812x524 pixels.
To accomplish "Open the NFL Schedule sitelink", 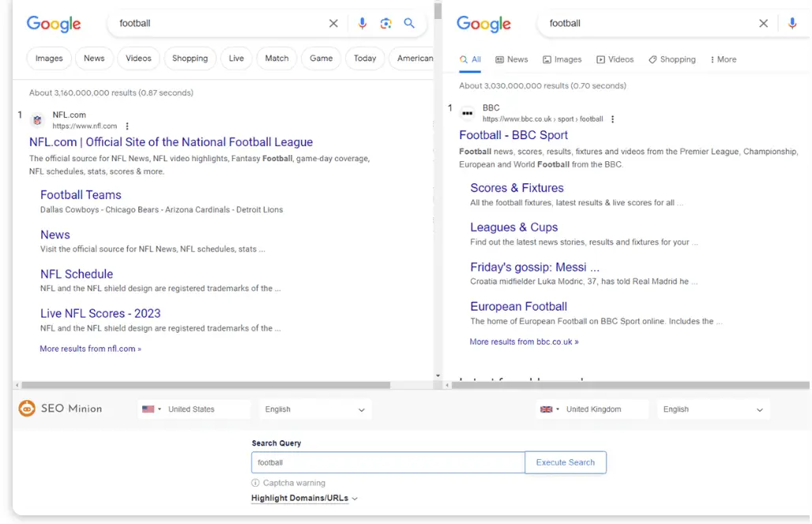I will coord(77,274).
